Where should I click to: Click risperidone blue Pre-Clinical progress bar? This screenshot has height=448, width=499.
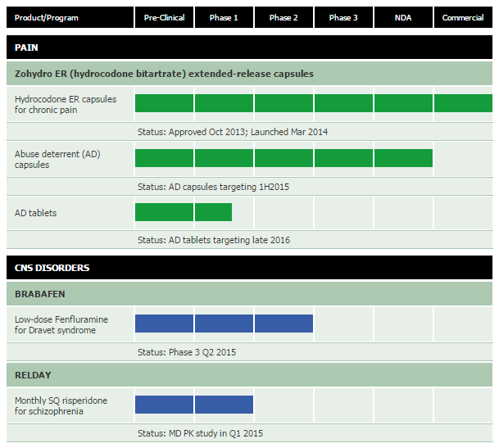click(x=164, y=405)
